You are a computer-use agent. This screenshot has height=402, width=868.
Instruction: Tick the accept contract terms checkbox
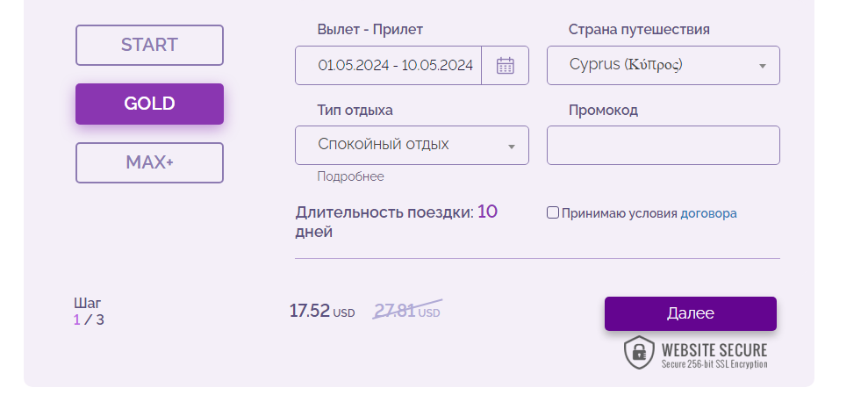pyautogui.click(x=553, y=212)
